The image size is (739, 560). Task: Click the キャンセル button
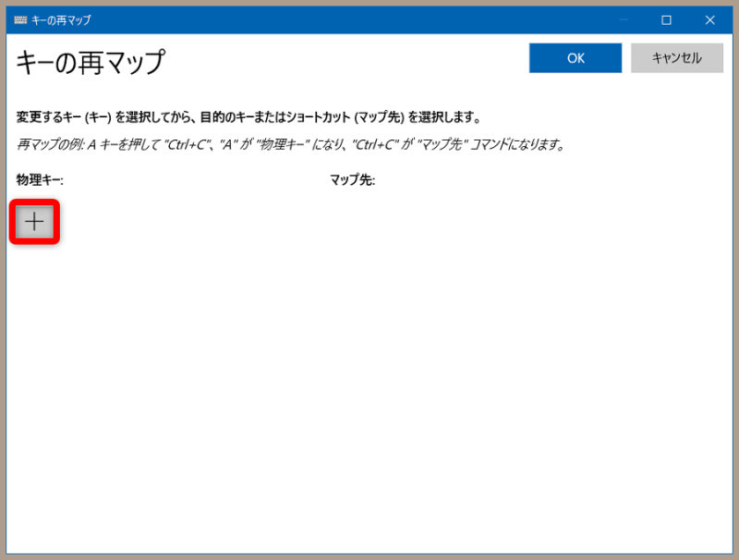tap(677, 58)
